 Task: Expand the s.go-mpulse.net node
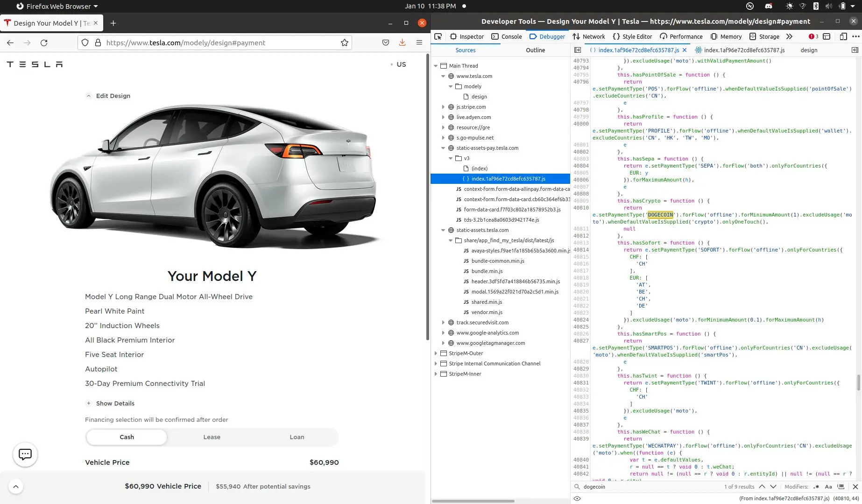[443, 138]
